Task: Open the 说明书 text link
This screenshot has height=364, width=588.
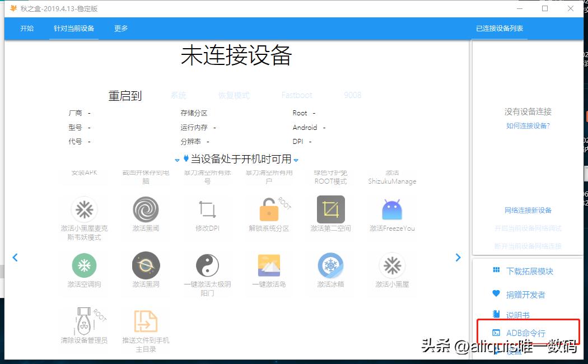Action: (518, 315)
